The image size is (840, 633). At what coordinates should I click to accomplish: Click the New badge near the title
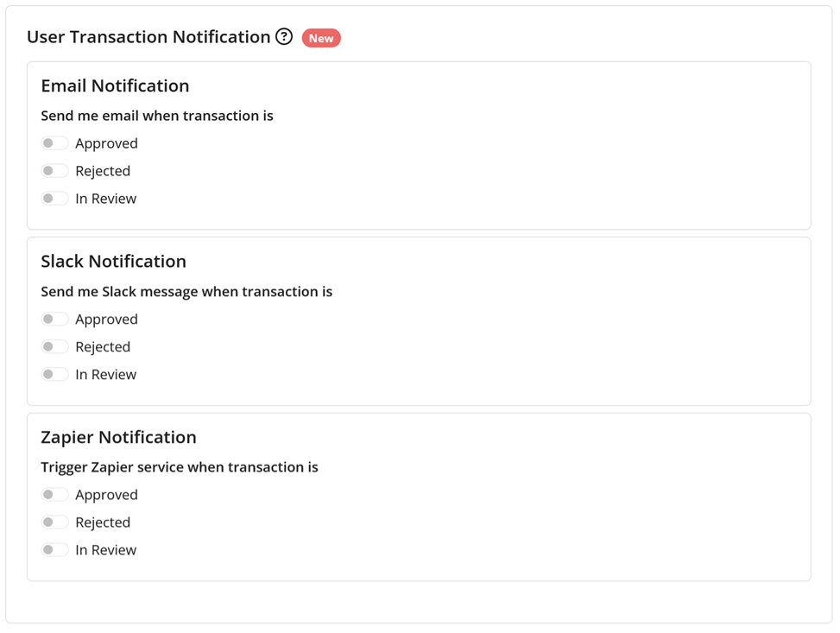click(x=320, y=38)
